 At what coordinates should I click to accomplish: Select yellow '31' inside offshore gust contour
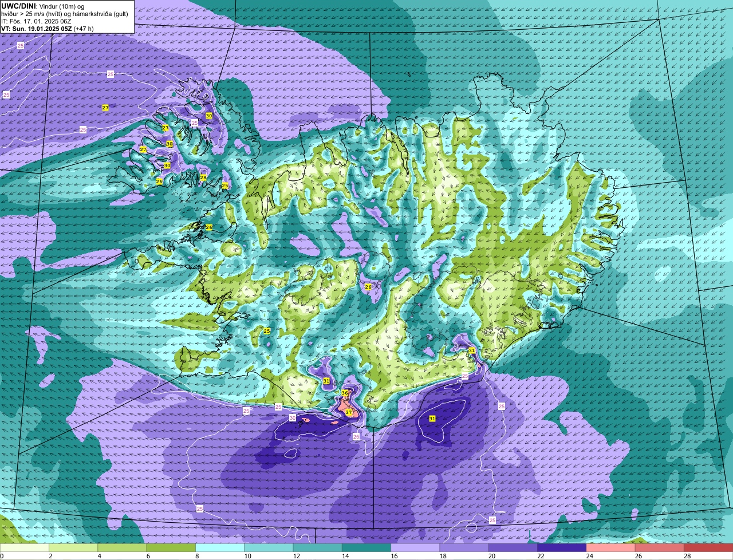[432, 419]
